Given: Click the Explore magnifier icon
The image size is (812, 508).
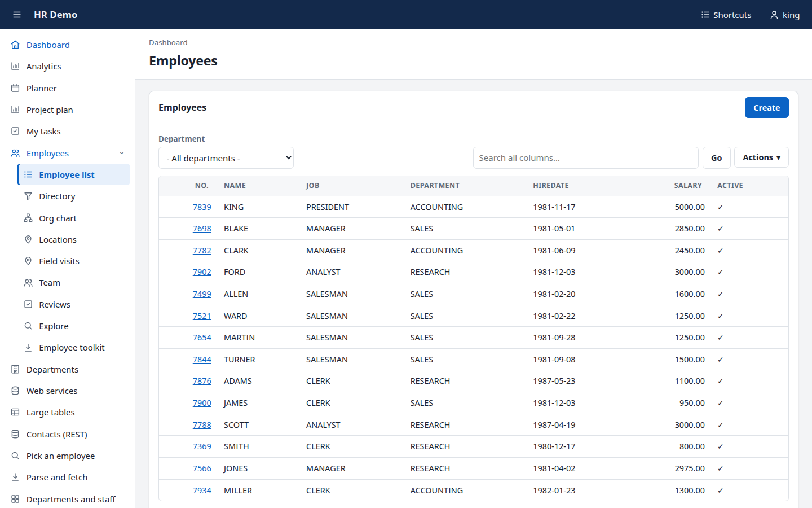Looking at the screenshot, I should coord(28,326).
